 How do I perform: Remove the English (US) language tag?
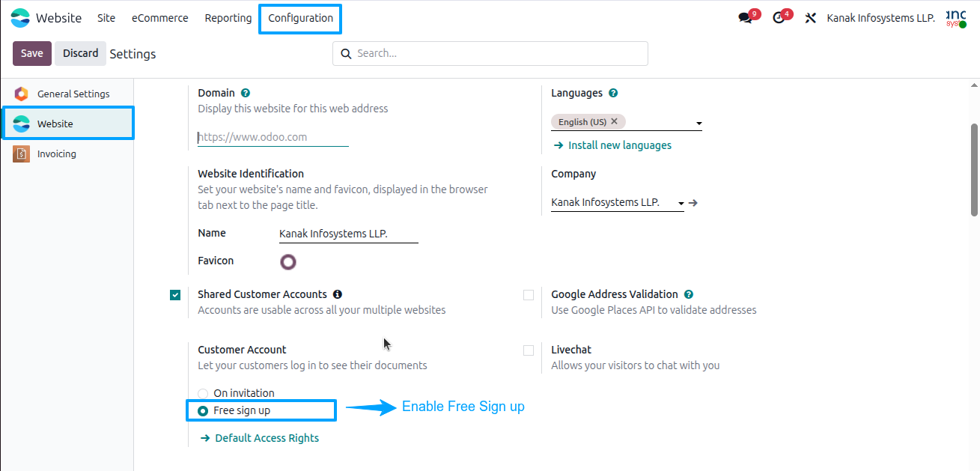click(614, 121)
